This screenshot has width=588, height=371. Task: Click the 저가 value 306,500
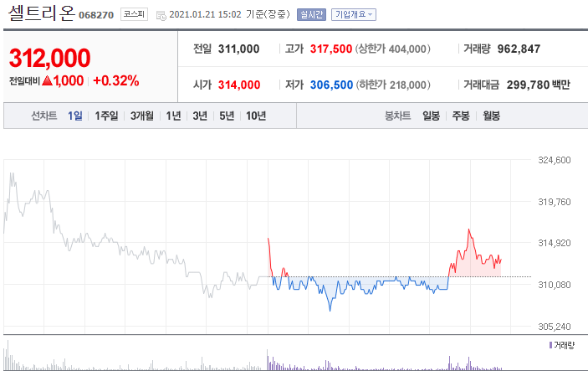[331, 85]
